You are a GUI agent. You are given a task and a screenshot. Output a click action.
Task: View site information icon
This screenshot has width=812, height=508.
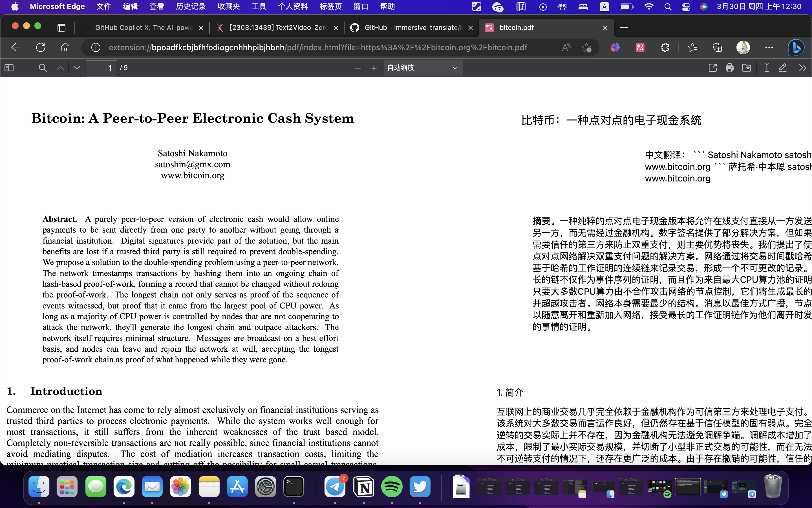click(x=96, y=47)
